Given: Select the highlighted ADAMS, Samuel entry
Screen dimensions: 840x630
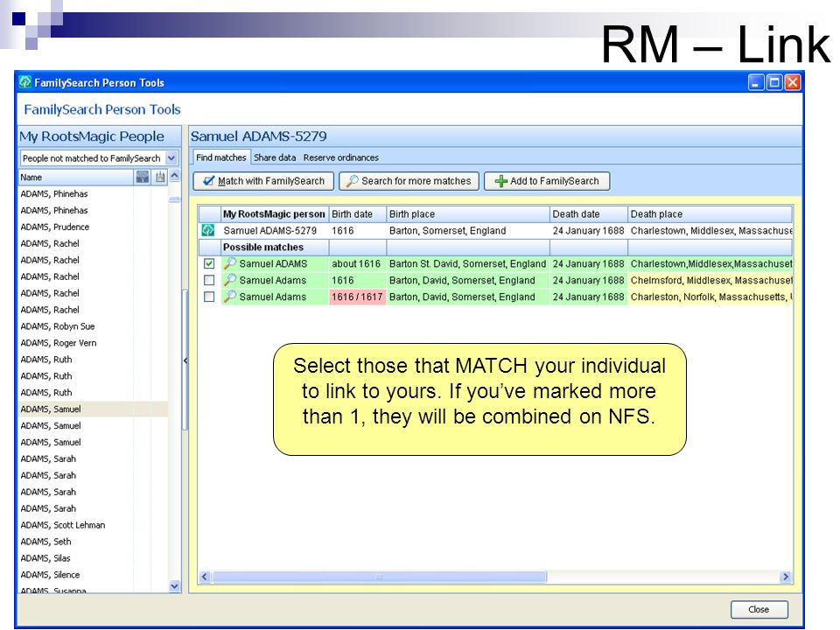Looking at the screenshot, I should pos(93,409).
